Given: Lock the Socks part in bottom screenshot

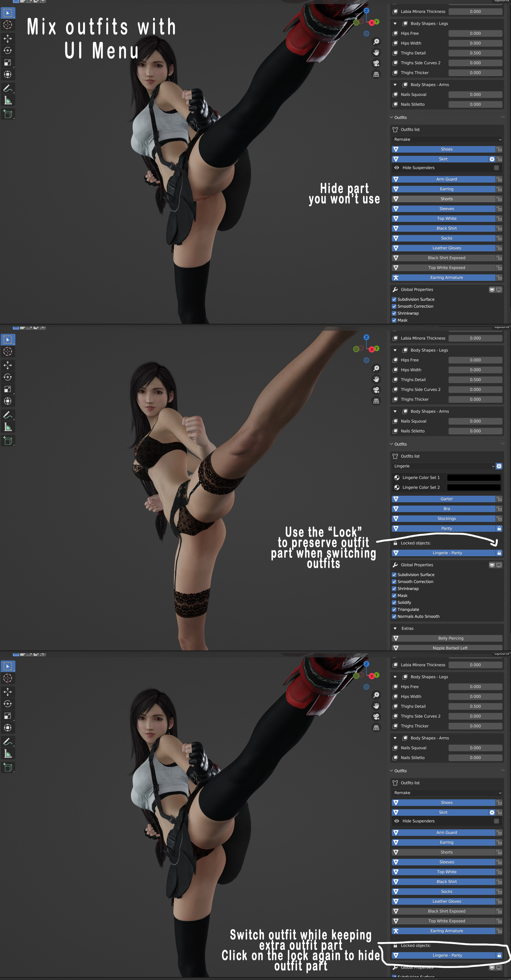Looking at the screenshot, I should click(499, 891).
